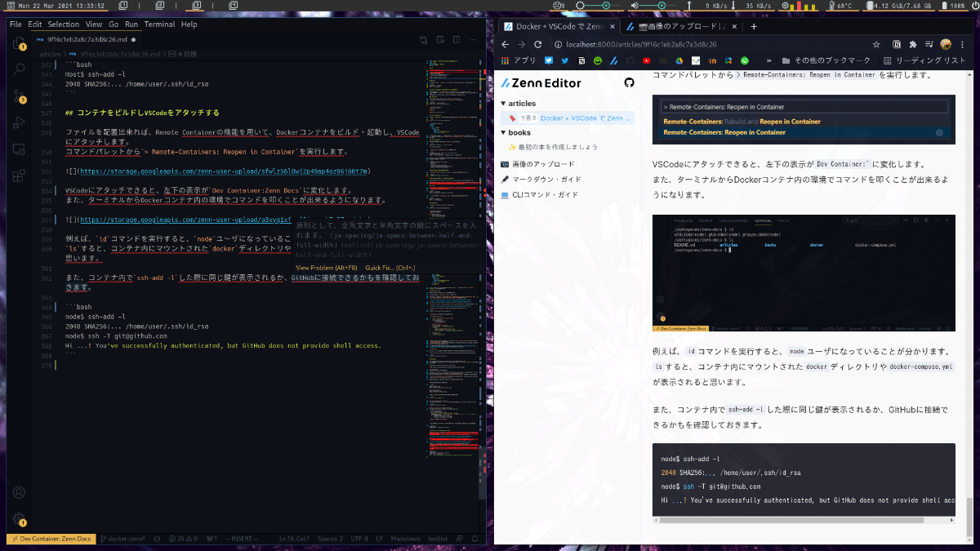Open the Edit menu in VS Code

34,24
